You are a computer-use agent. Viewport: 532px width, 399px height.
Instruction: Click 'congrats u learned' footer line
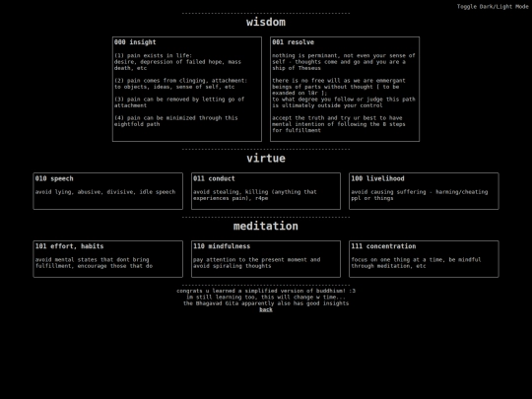point(266,291)
